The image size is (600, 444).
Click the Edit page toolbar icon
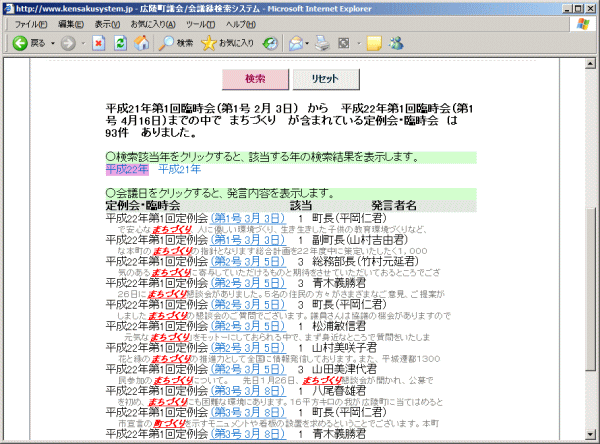344,43
